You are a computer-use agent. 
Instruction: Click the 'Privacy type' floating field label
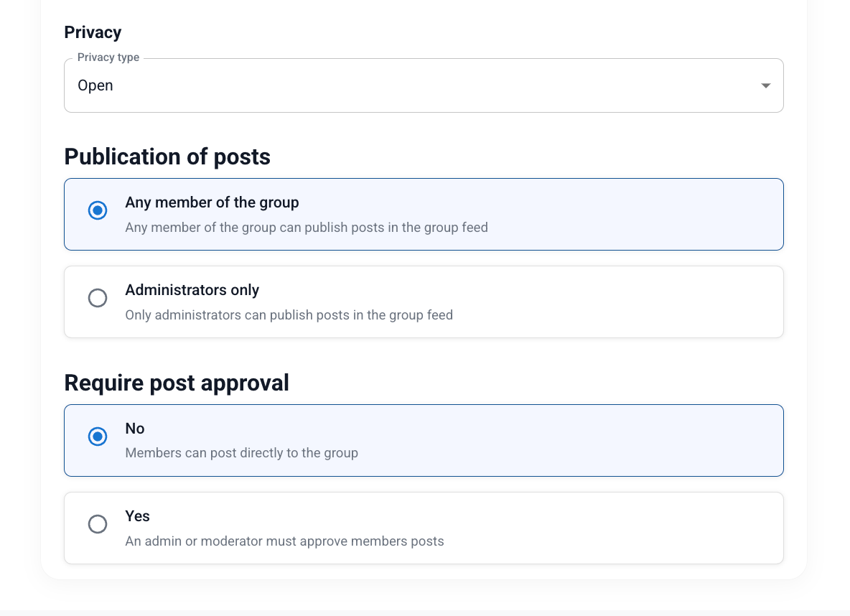pyautogui.click(x=108, y=57)
